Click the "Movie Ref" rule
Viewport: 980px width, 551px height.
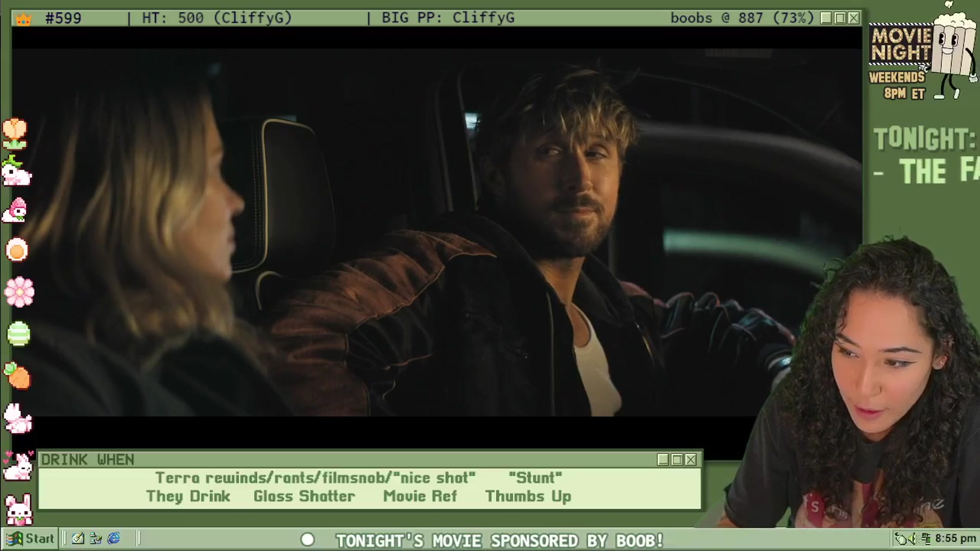[x=420, y=496]
